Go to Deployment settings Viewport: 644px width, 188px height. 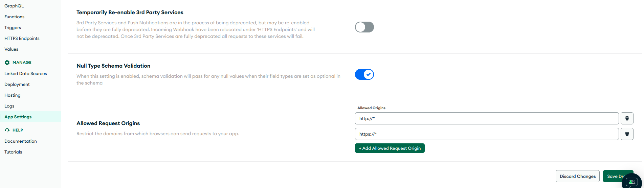tap(17, 84)
